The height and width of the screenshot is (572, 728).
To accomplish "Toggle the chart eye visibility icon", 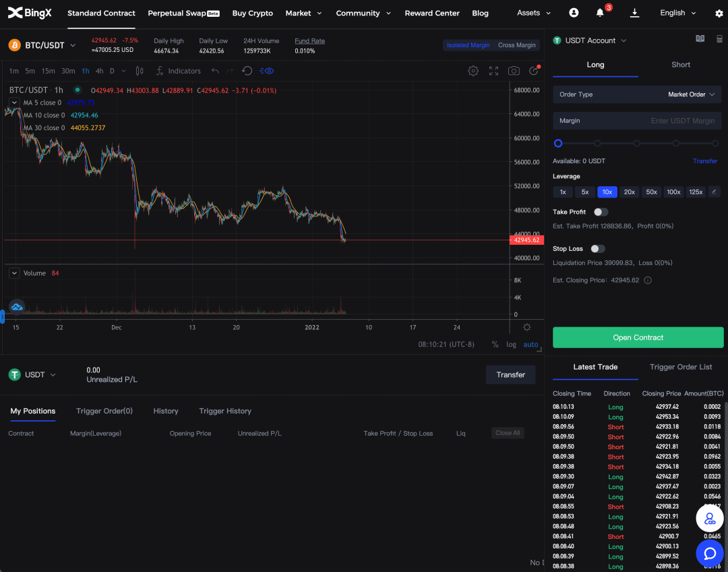I will point(266,71).
